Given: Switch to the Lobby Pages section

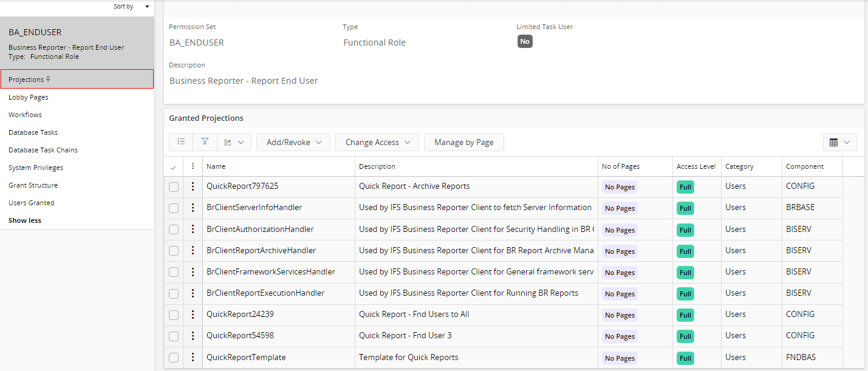Looking at the screenshot, I should point(29,97).
